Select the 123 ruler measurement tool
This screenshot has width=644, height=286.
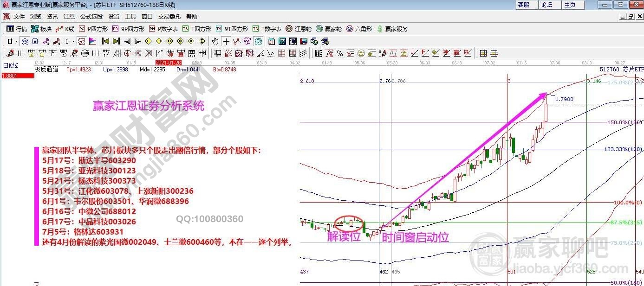191,53
